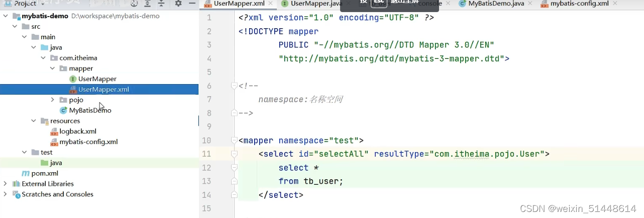Select the java folder under test

56,163
